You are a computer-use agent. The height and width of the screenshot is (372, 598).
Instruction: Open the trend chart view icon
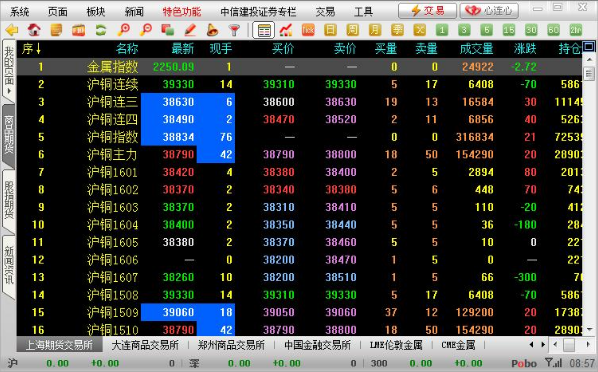tap(286, 30)
